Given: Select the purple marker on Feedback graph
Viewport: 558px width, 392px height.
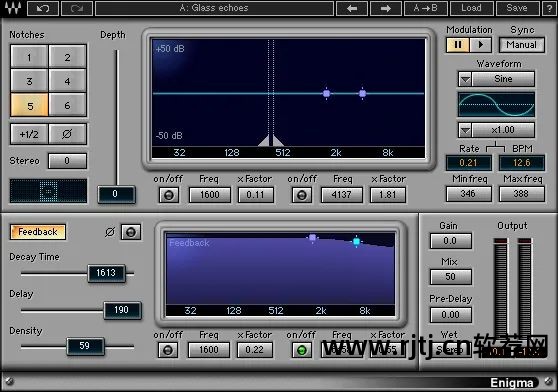Looking at the screenshot, I should (x=312, y=238).
